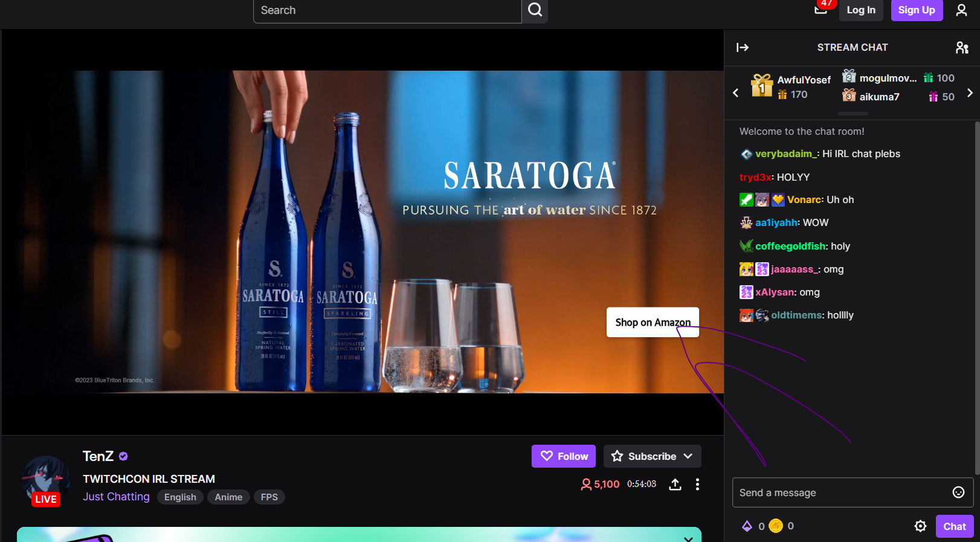This screenshot has height=542, width=980.
Task: Click username verybadaim_ in chat
Action: coord(786,153)
